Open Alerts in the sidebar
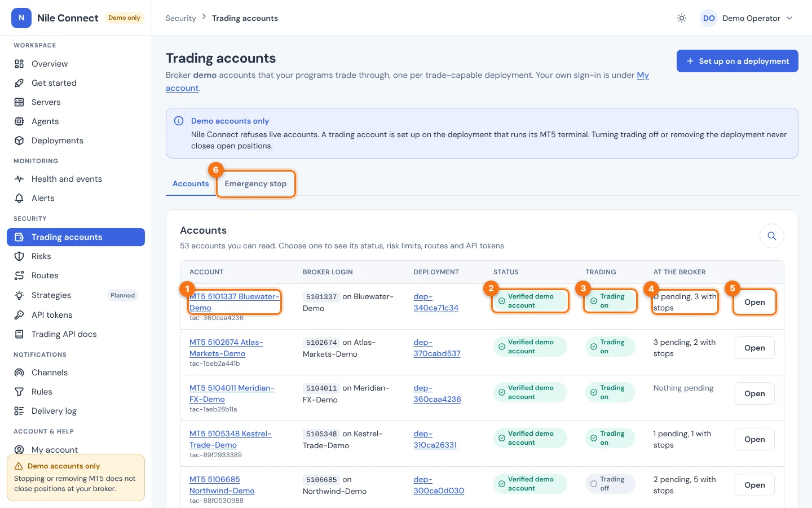Viewport: 812px width, 508px height. click(x=76, y=198)
